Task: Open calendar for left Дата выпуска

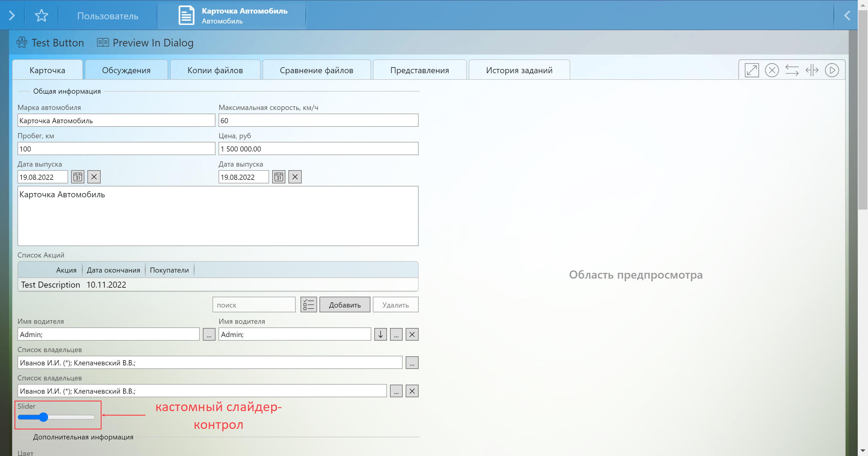Action: pyautogui.click(x=78, y=177)
